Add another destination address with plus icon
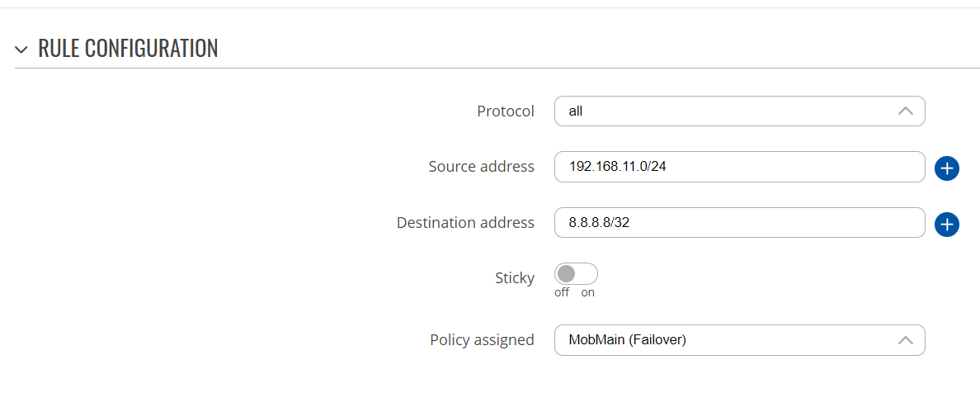Image resolution: width=980 pixels, height=393 pixels. 947,224
